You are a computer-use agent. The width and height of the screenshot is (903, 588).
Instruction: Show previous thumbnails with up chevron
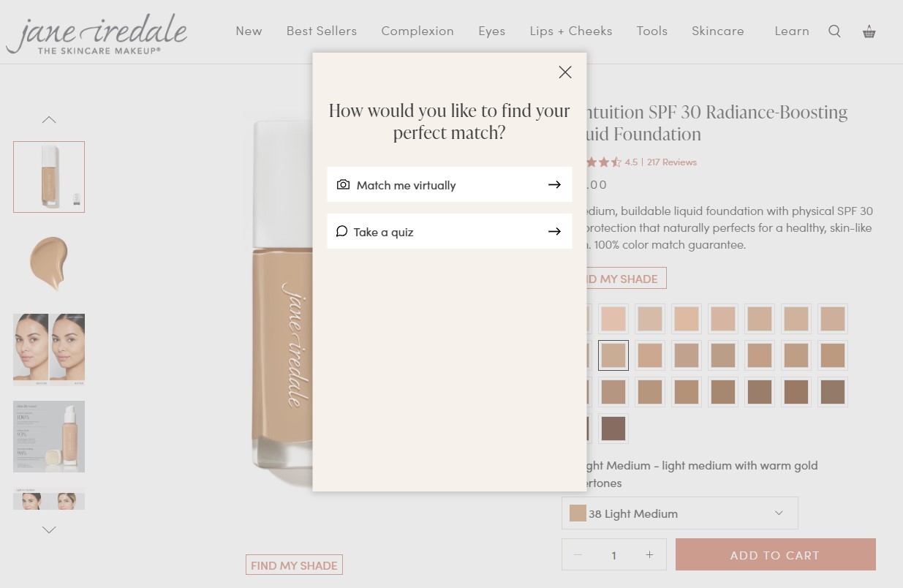(x=49, y=119)
